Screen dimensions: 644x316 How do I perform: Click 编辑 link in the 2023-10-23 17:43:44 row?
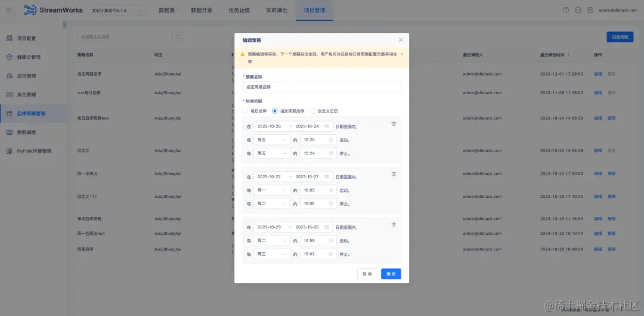(598, 174)
